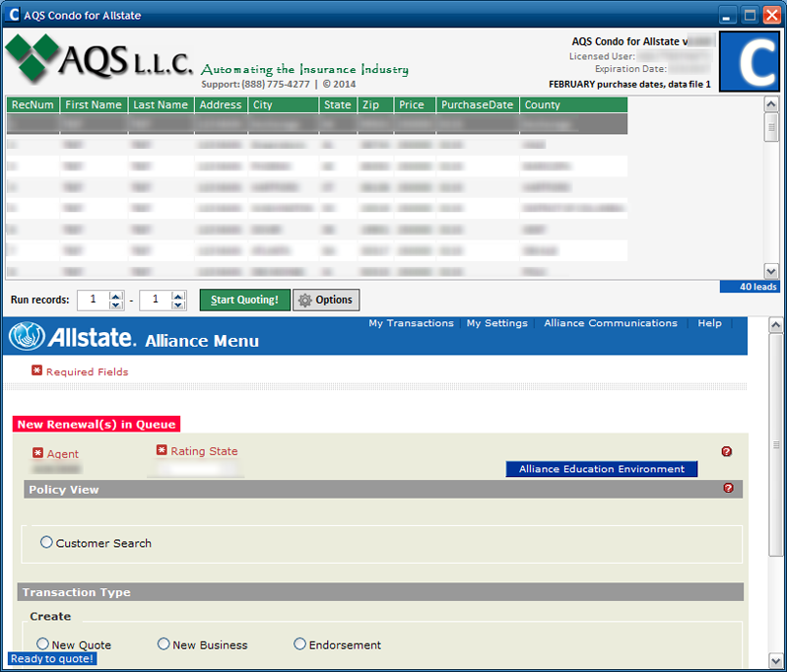Increase the second Run records value
The width and height of the screenshot is (787, 672).
(178, 296)
